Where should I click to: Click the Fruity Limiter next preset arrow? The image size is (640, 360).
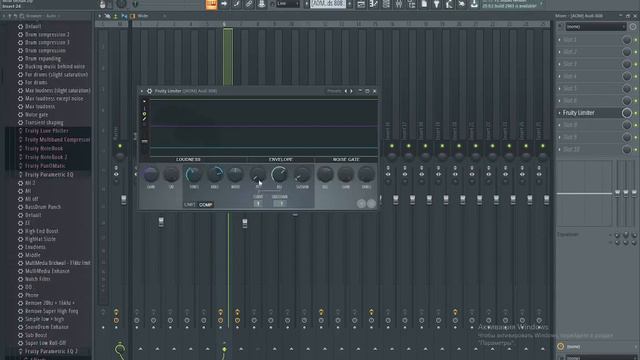pos(351,91)
